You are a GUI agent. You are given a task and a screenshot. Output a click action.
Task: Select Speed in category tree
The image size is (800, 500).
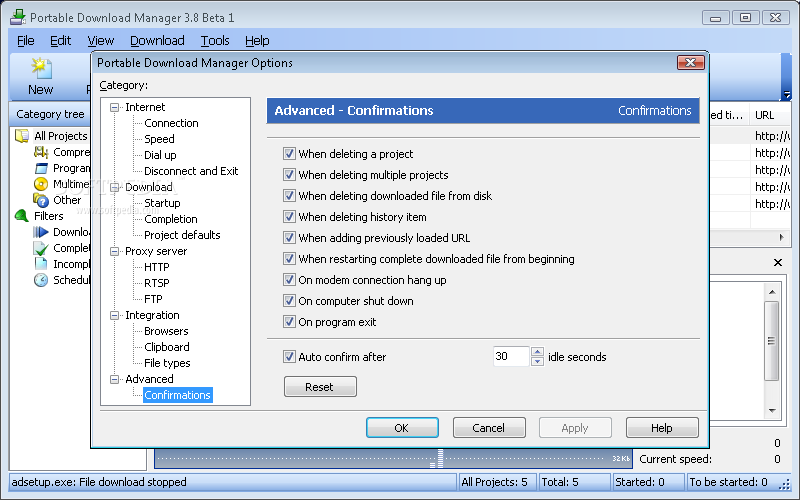tap(159, 139)
